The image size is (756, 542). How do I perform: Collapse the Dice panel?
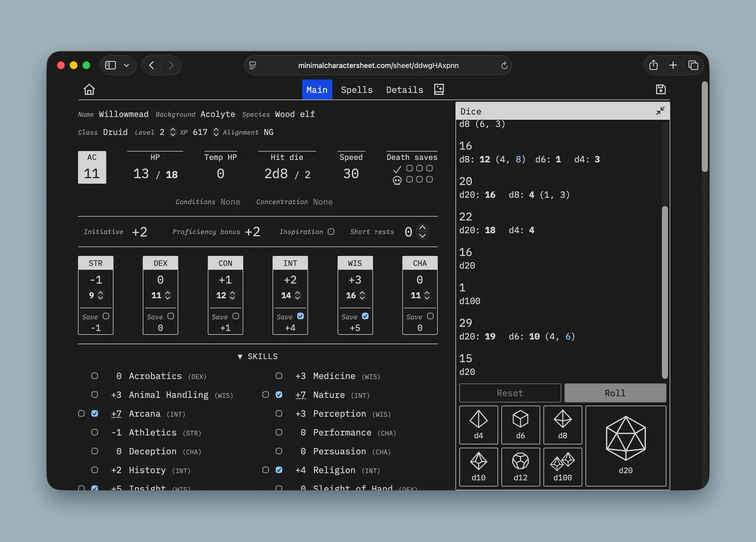[x=660, y=111]
